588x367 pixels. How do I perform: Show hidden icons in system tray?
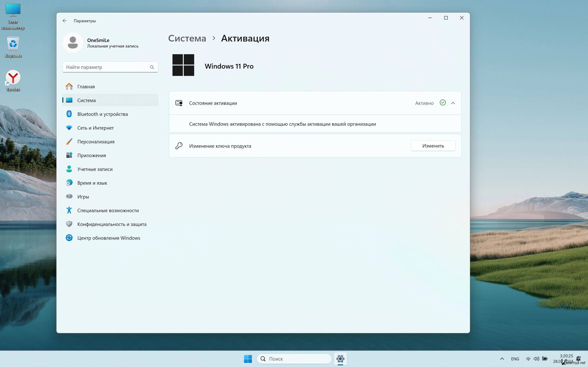pos(502,359)
